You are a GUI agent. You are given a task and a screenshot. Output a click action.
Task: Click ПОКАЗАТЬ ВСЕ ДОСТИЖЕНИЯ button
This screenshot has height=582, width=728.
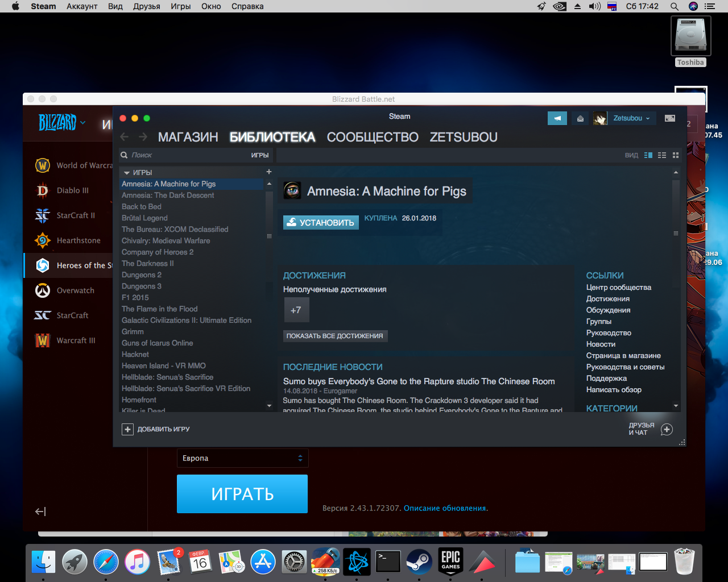point(334,336)
